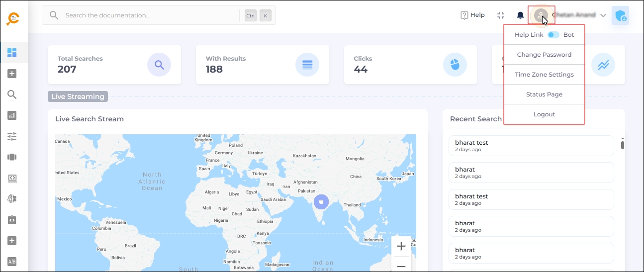Click the Recent Search list scrollbar
This screenshot has width=644, height=272.
click(622, 145)
